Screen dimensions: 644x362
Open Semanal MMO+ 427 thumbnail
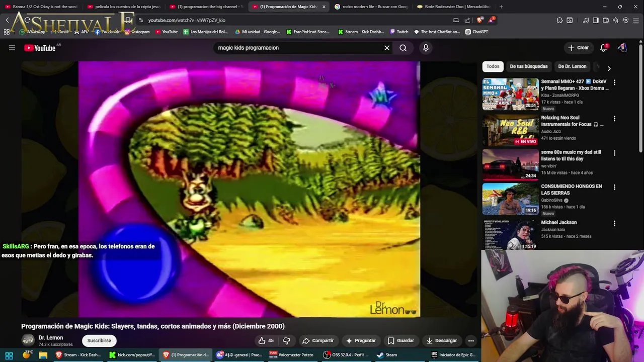click(x=510, y=94)
